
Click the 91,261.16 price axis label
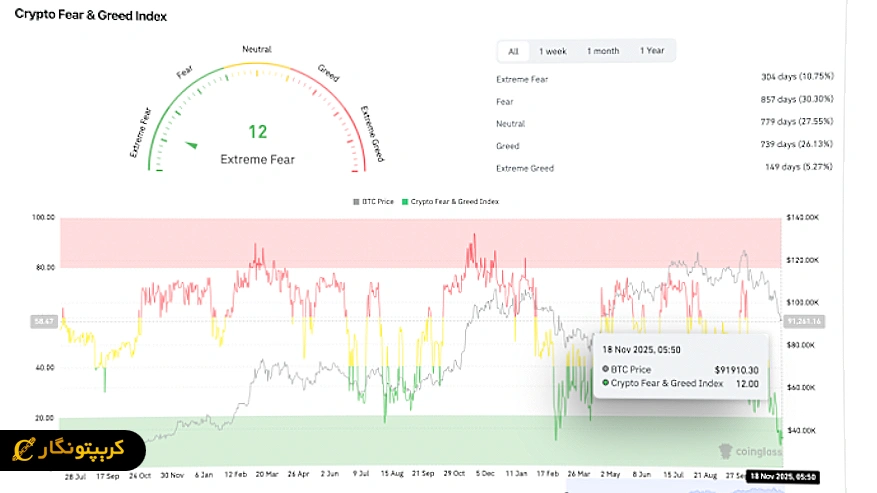[803, 322]
